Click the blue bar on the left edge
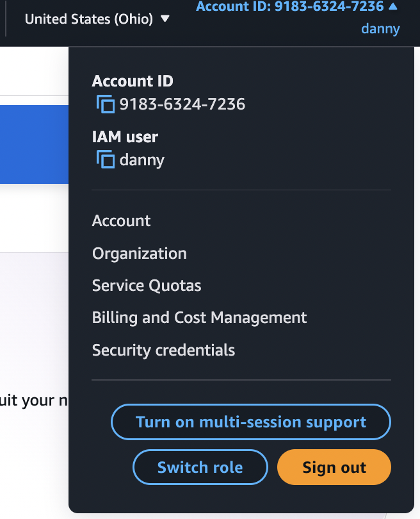The height and width of the screenshot is (519, 420). click(x=34, y=145)
